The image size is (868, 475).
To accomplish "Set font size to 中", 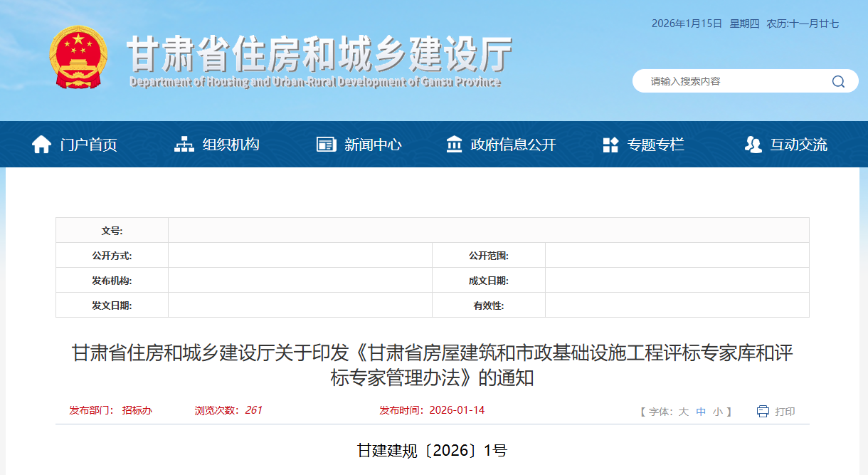I will 701,412.
